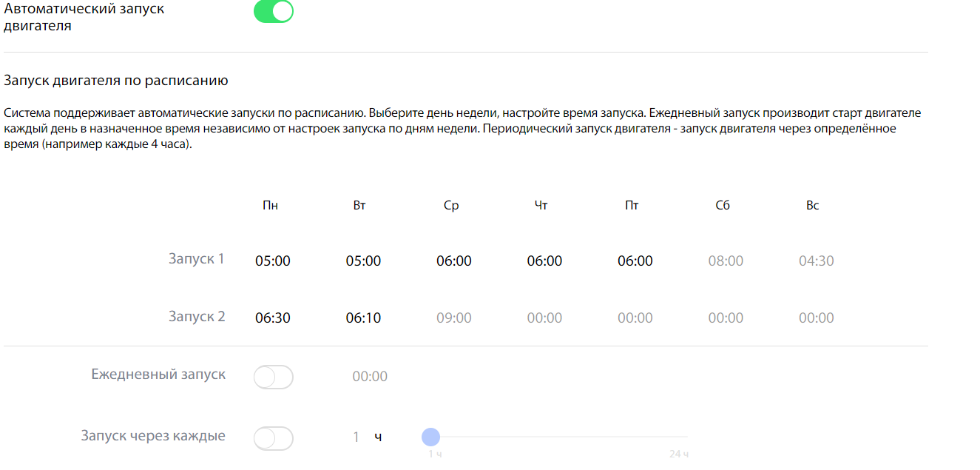Screen dimensions: 980x470
Task: Set the daily start time field 00:00
Action: point(370,377)
